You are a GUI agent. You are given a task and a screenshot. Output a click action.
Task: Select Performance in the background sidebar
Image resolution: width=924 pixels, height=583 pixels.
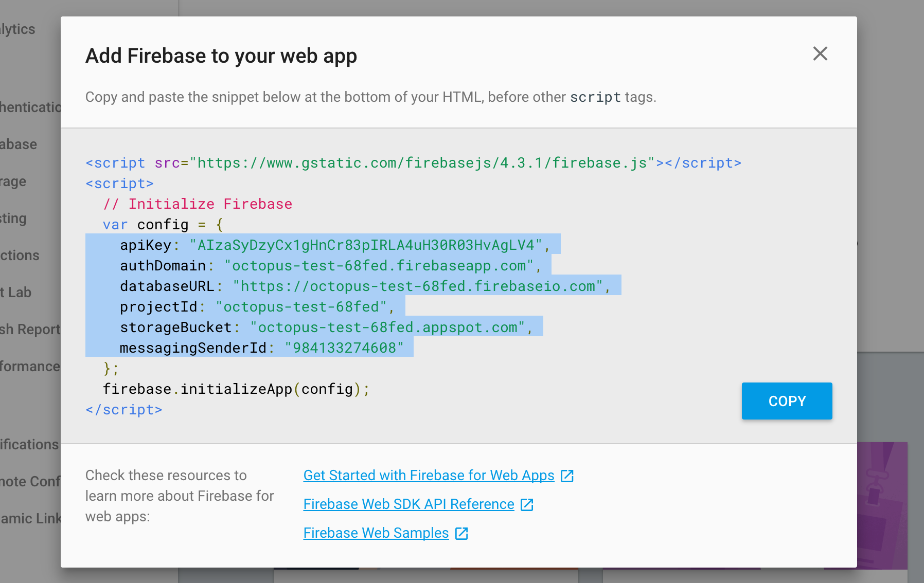click(x=30, y=367)
